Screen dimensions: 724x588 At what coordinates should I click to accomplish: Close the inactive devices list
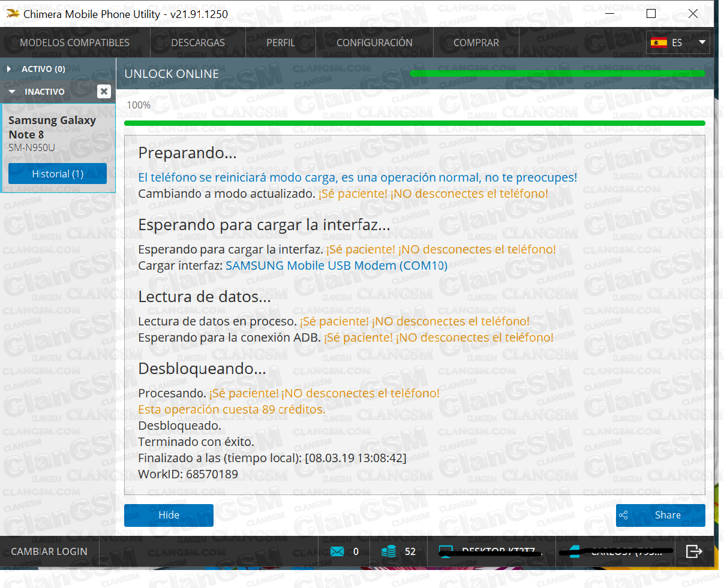click(104, 91)
